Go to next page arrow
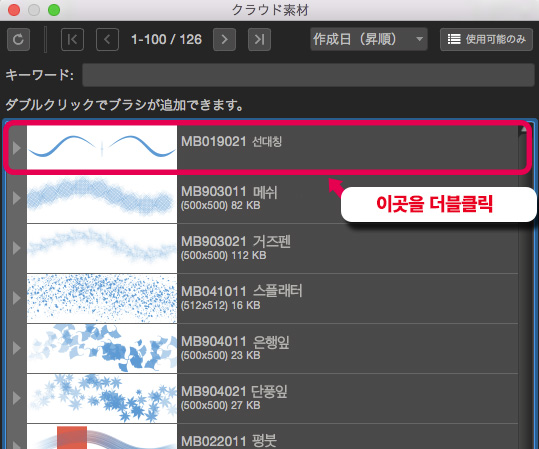Viewport: 539px width, 449px height. pyautogui.click(x=224, y=40)
